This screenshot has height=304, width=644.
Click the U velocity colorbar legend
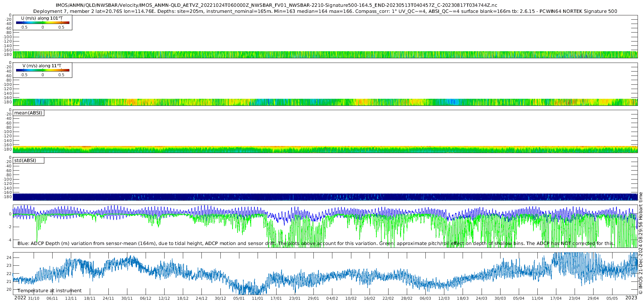[43, 23]
